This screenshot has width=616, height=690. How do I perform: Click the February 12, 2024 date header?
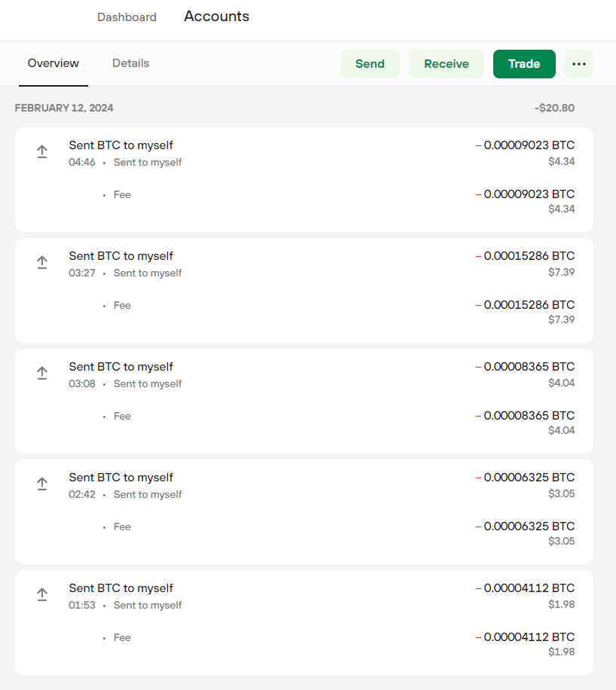(64, 108)
